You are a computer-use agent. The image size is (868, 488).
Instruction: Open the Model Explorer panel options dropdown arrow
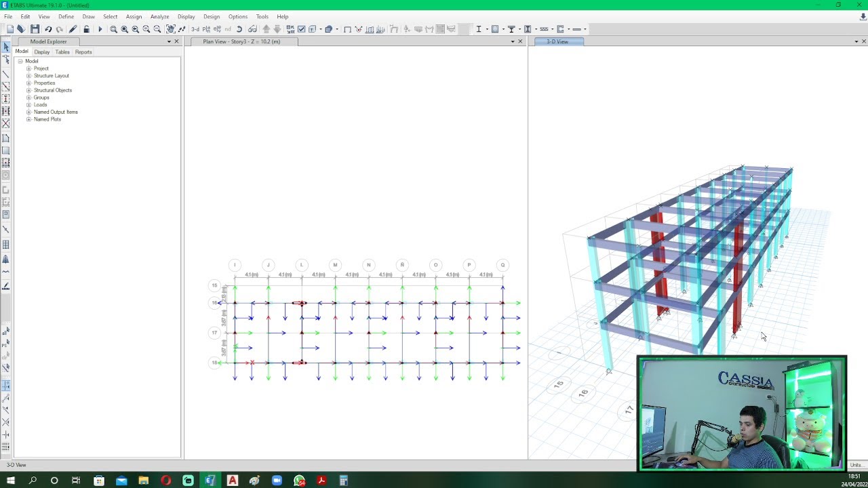coord(170,41)
